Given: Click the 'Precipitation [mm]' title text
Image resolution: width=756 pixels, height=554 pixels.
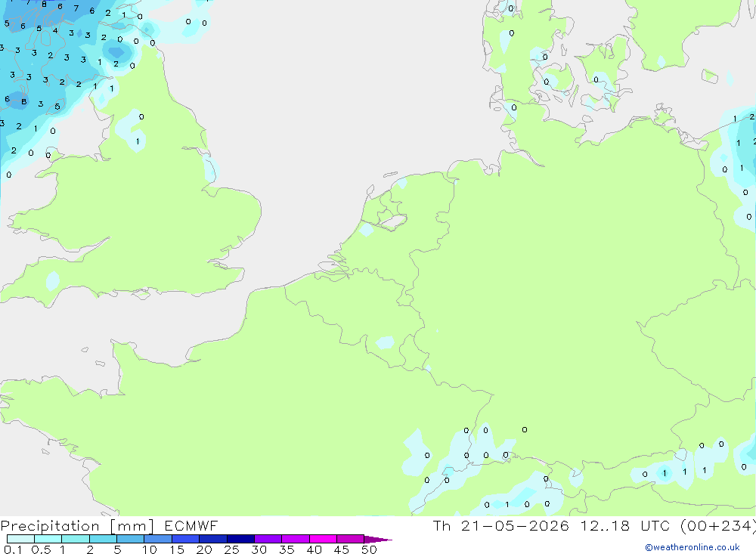Looking at the screenshot, I should click(77, 526).
